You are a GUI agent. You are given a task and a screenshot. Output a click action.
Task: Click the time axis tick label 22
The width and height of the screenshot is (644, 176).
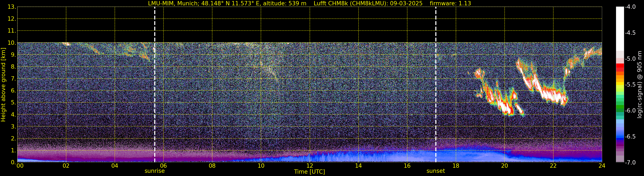[x=553, y=166]
